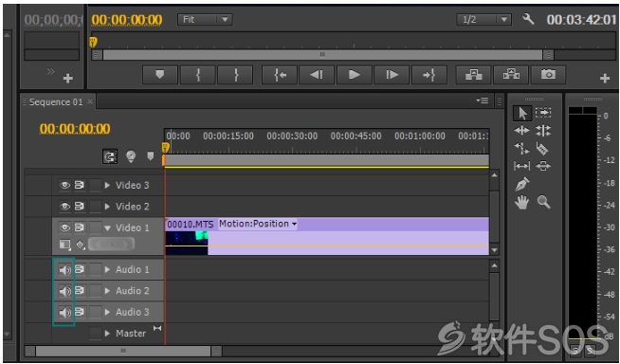The height and width of the screenshot is (364, 620).
Task: Expand the Audio 3 track
Action: click(x=107, y=312)
